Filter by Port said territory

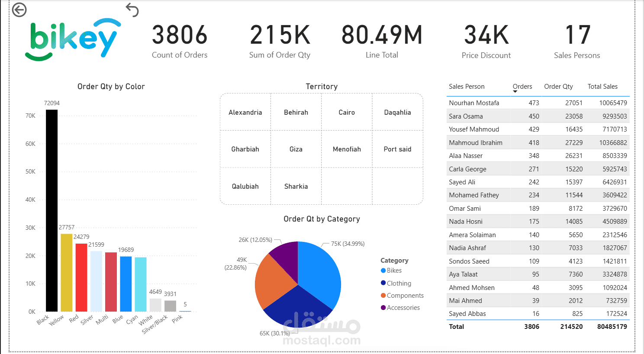(x=398, y=149)
